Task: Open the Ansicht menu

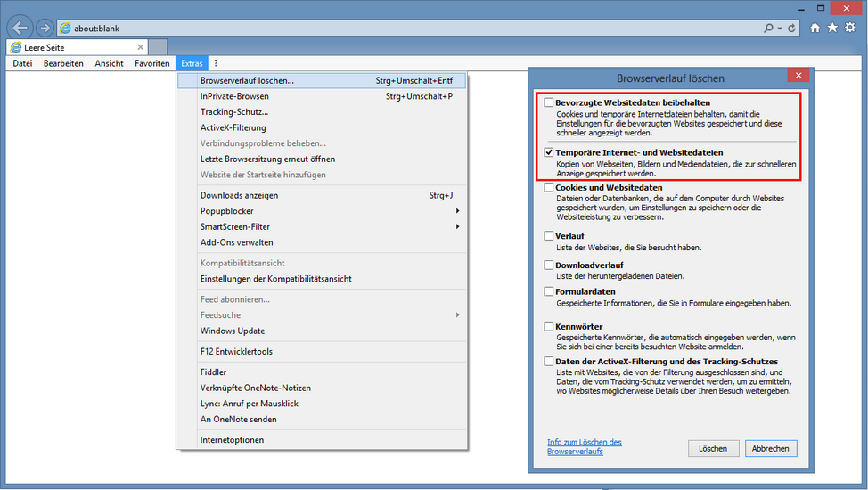Action: tap(109, 63)
